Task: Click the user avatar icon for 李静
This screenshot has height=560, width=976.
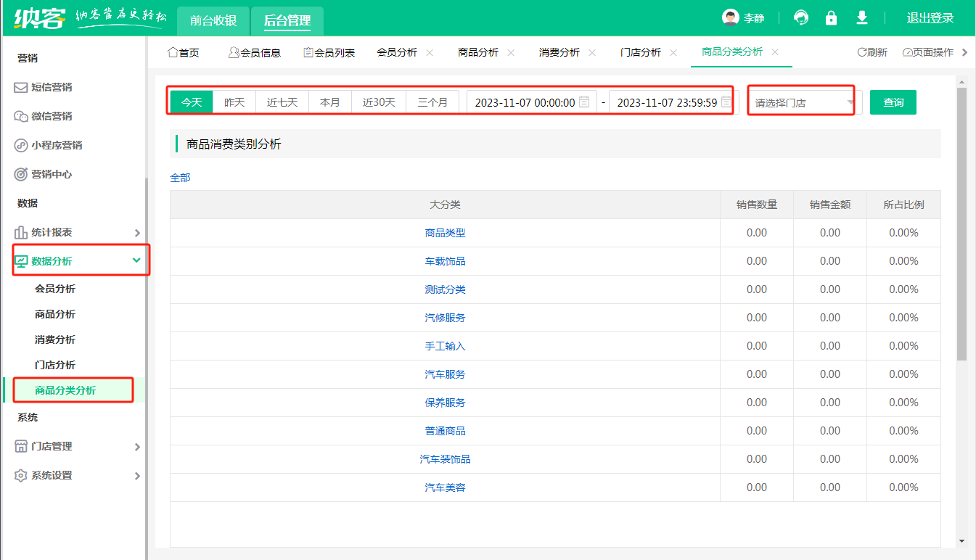Action: [730, 18]
